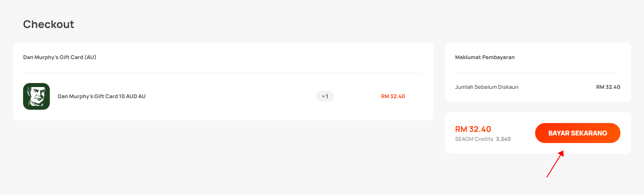
Task: Click the Checkout page heading
Action: pyautogui.click(x=48, y=24)
